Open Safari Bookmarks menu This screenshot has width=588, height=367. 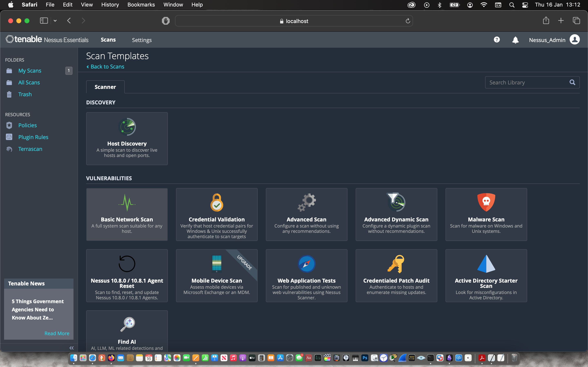(141, 5)
